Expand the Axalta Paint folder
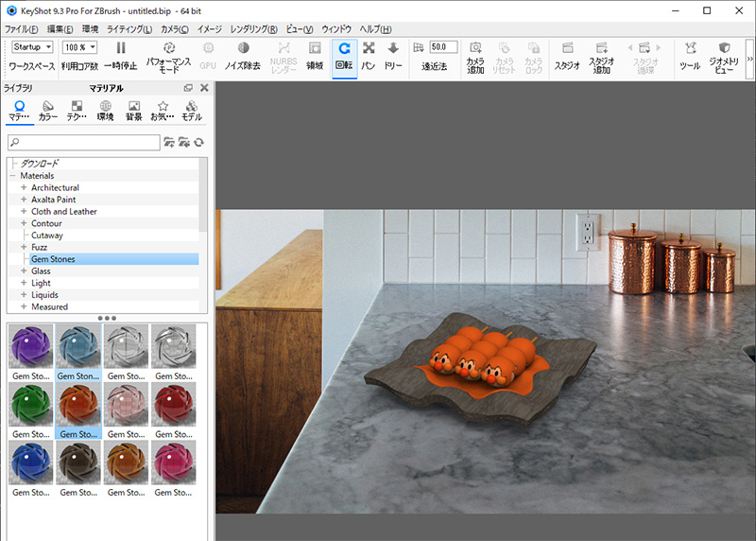The height and width of the screenshot is (541, 756). [24, 200]
